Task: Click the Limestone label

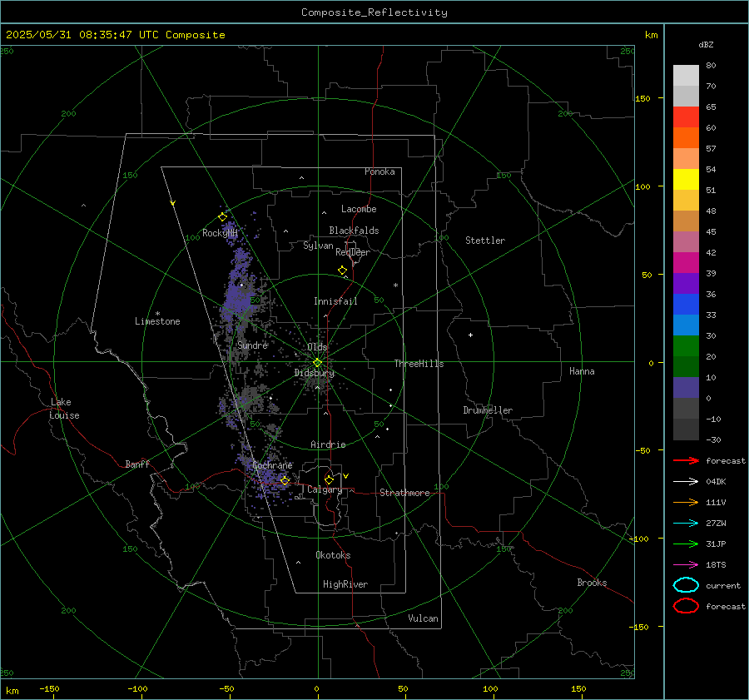Action: [157, 321]
